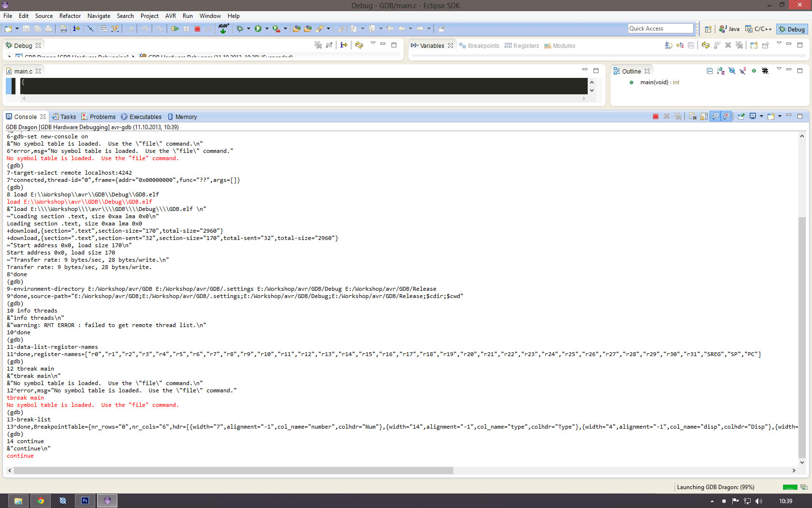Click the Quick Access search field

click(x=661, y=29)
